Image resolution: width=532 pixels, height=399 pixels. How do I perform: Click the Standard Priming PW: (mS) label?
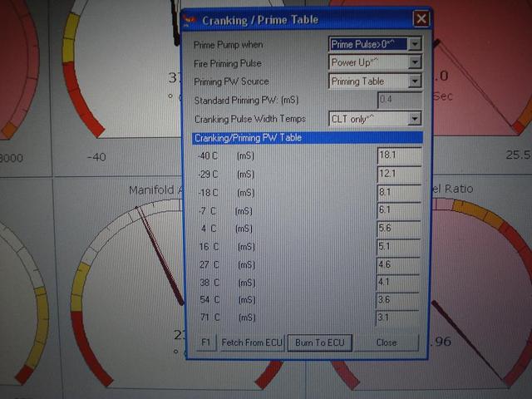pos(246,100)
